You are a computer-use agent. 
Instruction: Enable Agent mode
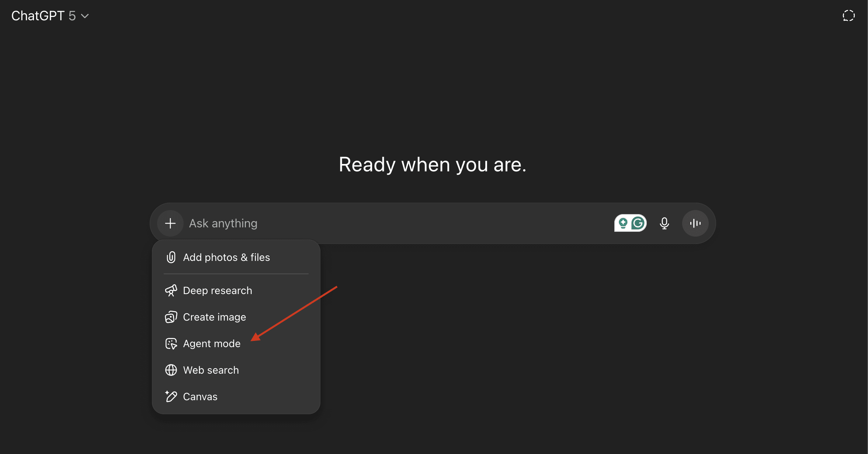coord(212,343)
